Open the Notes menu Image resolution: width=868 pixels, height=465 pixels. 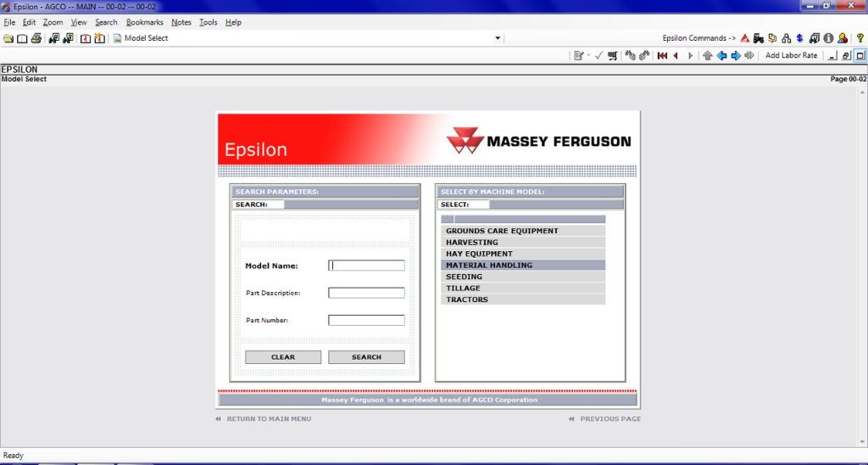181,22
